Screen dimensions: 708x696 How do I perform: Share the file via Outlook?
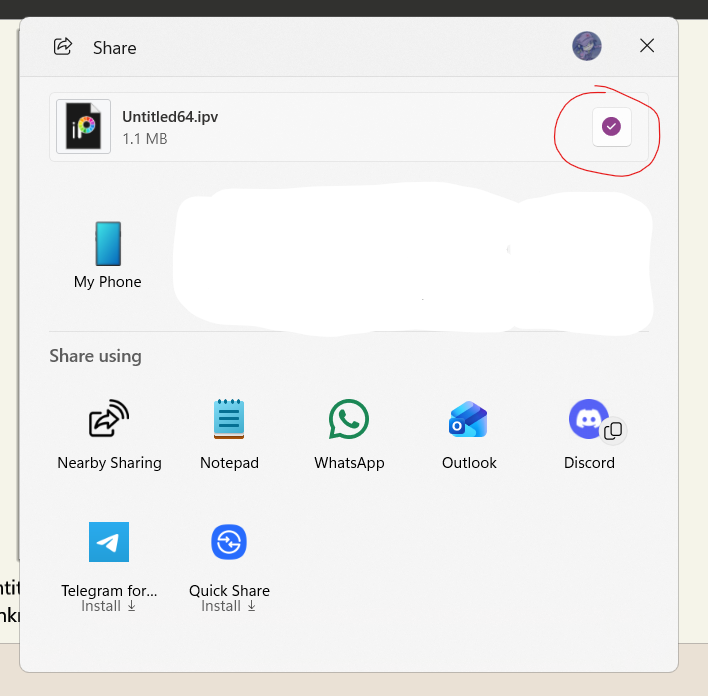[x=469, y=434]
